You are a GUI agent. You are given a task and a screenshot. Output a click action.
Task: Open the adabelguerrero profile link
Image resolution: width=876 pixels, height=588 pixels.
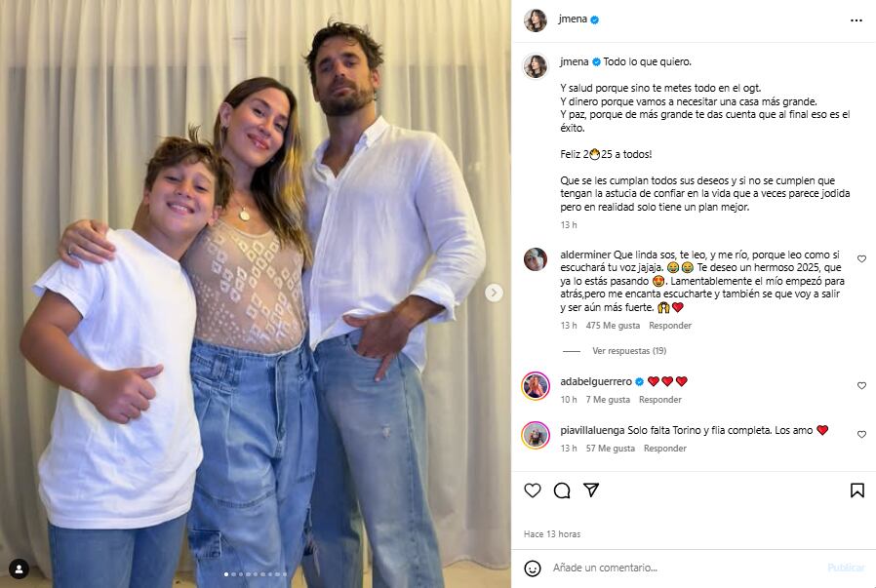596,381
